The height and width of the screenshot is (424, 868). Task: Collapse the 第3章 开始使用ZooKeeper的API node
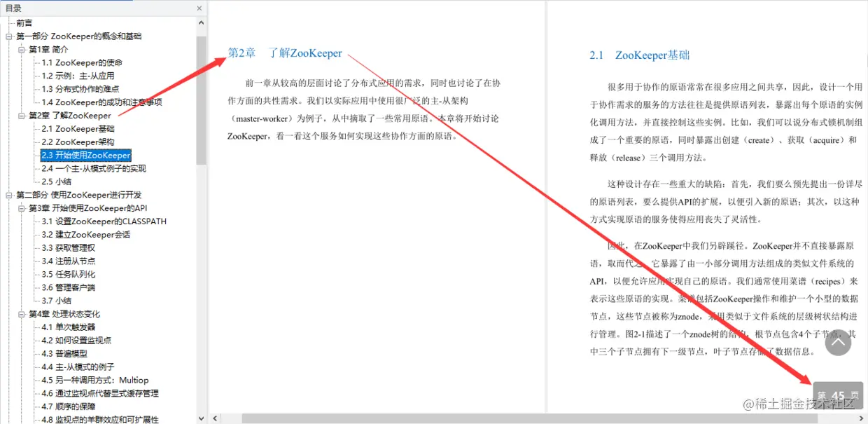click(x=22, y=208)
